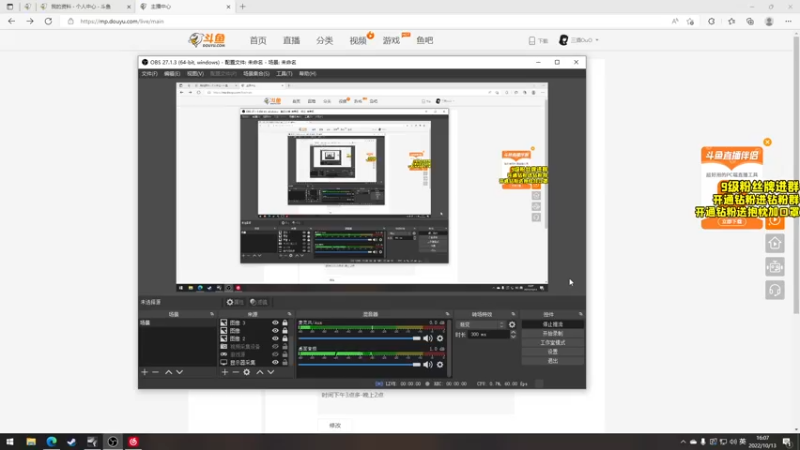Move scene down in Scenes panel

click(180, 372)
